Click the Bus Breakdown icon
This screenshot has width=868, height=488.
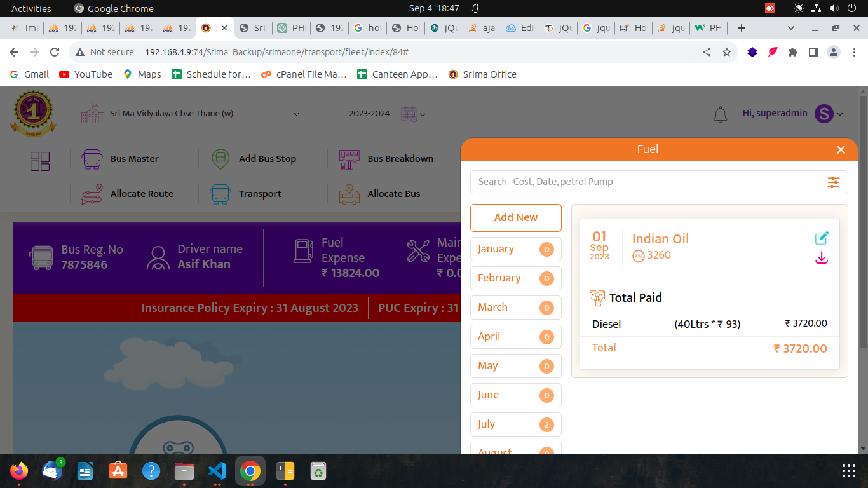tap(349, 159)
